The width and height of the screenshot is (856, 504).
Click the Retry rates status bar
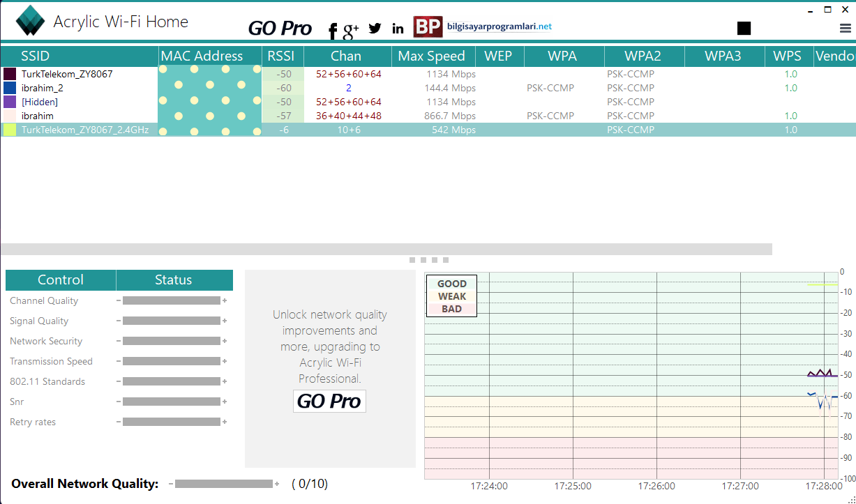pyautogui.click(x=172, y=422)
